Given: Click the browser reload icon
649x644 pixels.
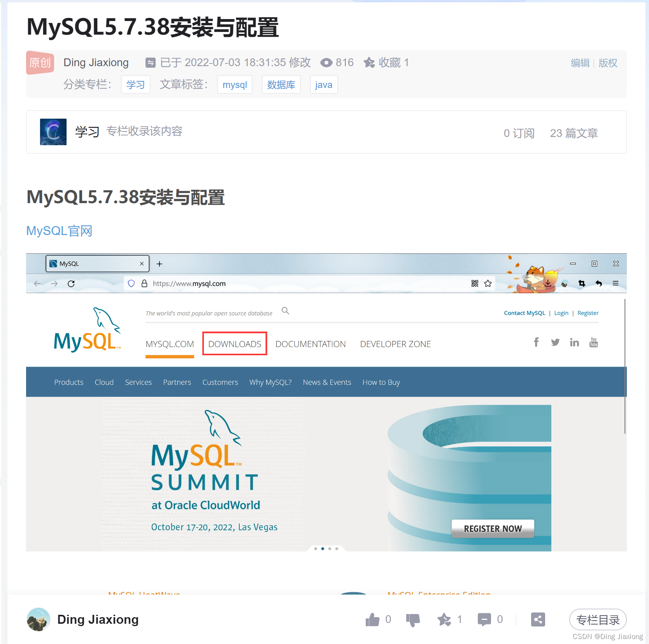Looking at the screenshot, I should 71,284.
